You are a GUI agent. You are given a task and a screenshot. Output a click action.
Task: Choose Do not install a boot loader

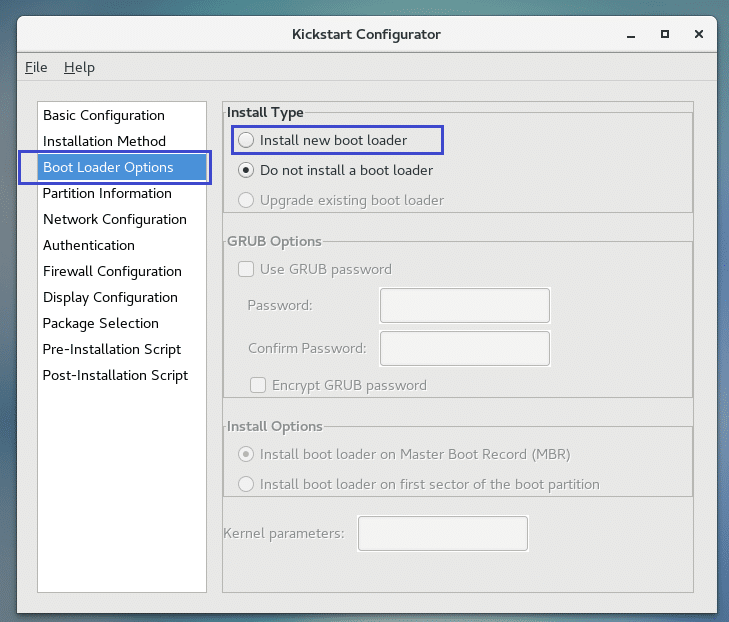[x=246, y=170]
